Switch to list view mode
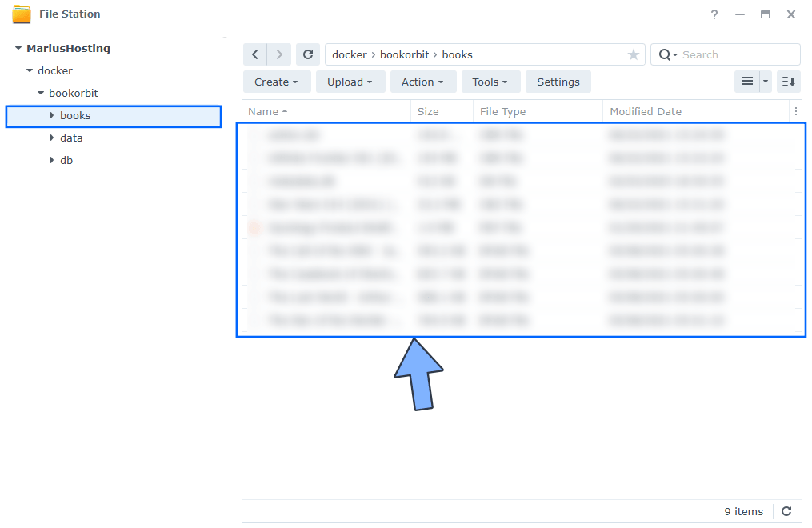812x528 pixels. tap(746, 82)
